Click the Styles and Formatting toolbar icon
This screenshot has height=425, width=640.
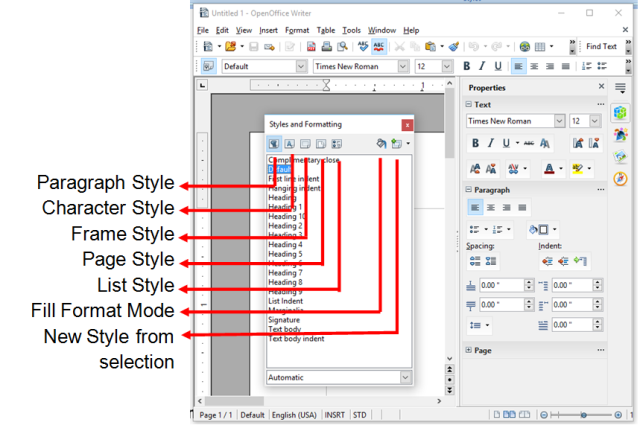[209, 66]
